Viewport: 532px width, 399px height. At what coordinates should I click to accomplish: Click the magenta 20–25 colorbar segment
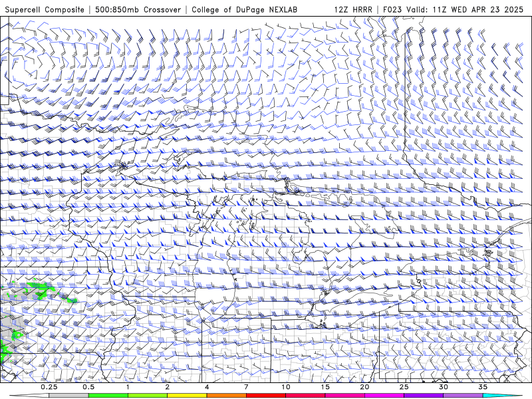[384, 396]
